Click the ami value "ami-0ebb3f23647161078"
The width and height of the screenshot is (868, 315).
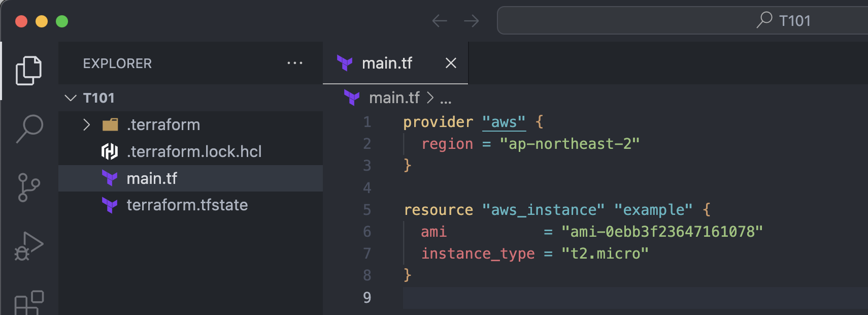click(662, 232)
